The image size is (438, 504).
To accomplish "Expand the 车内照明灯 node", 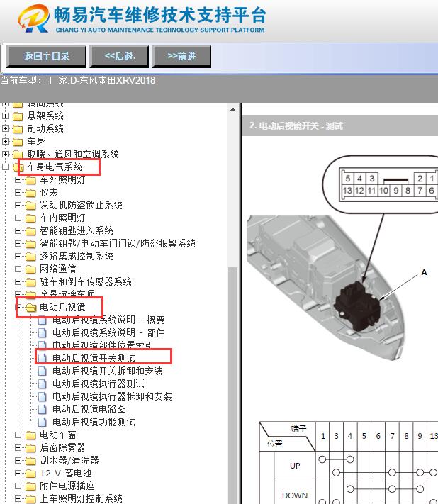I will 18,218.
